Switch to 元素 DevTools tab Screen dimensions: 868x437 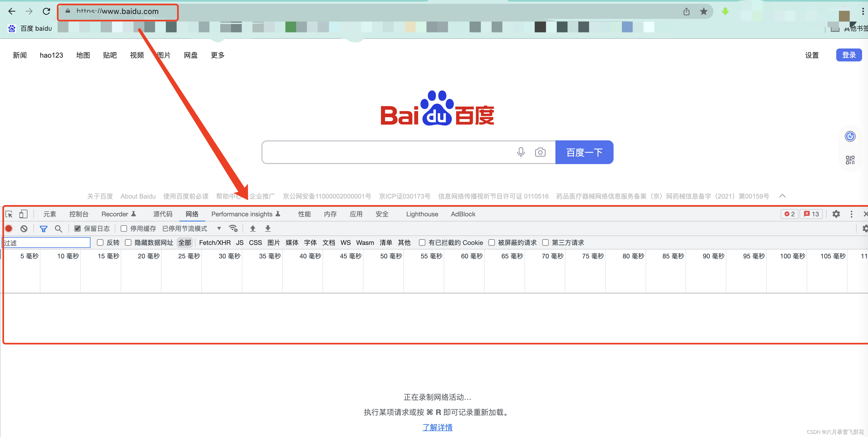pos(50,214)
